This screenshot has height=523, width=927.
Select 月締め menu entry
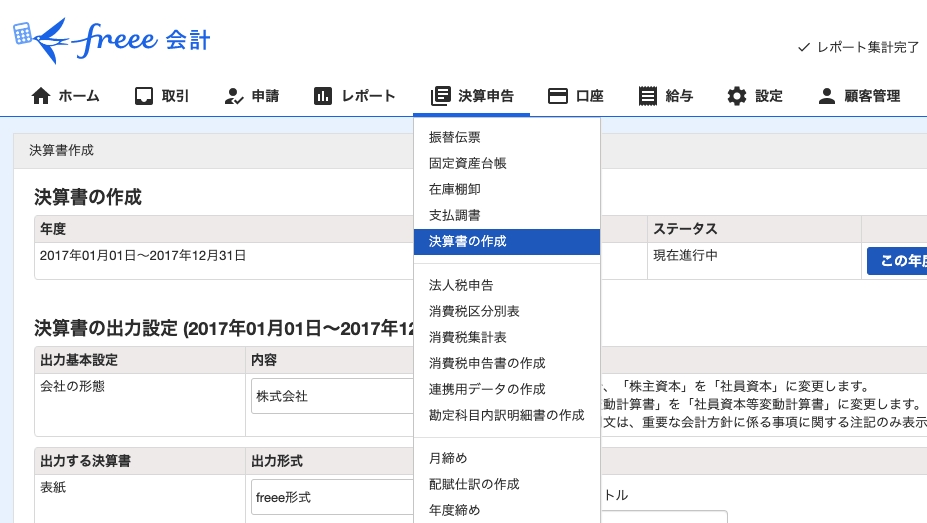click(507, 458)
